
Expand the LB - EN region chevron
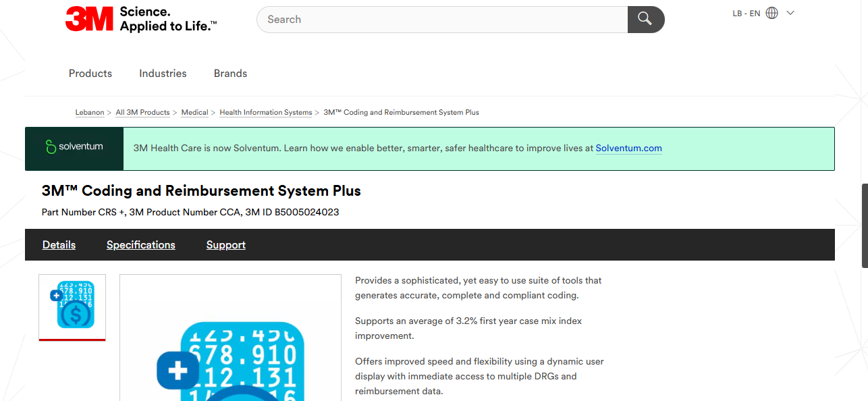790,13
